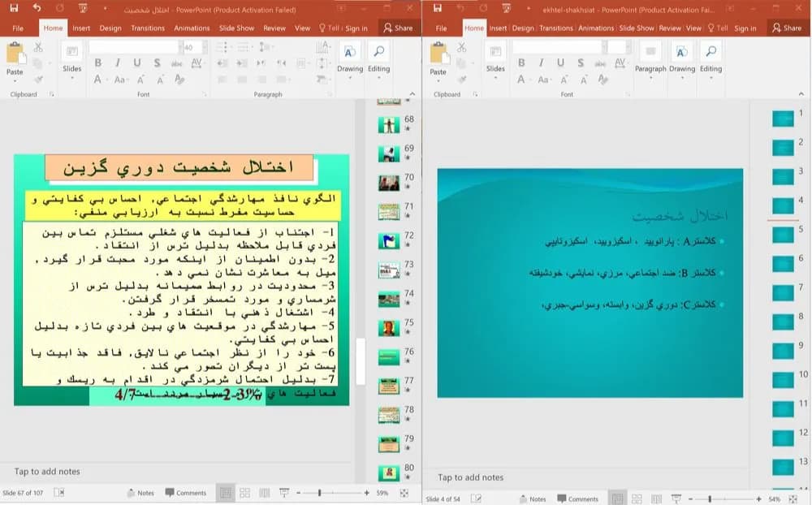Click font size box showing 40
The width and height of the screenshot is (812, 505).
(x=191, y=48)
